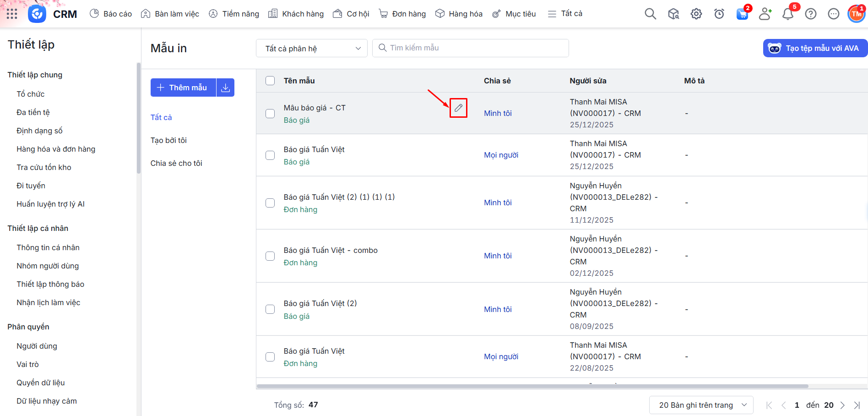
Task: Select the Tạo bởi tôi filter tab
Action: pyautogui.click(x=168, y=140)
